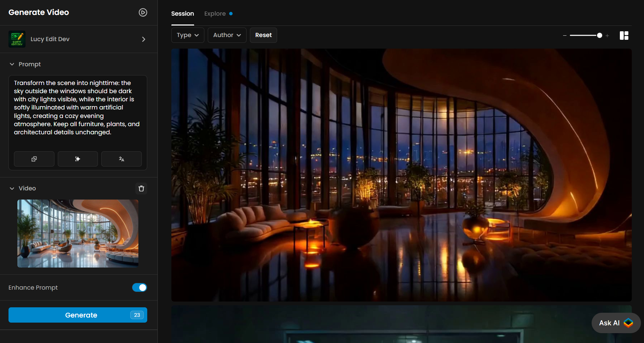Click the Generate button

coord(78,315)
